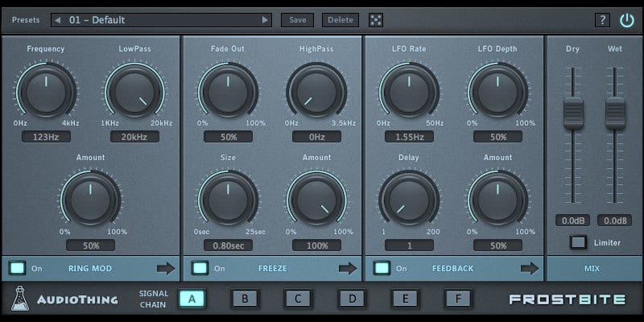The width and height of the screenshot is (644, 322).
Task: Click the Feedback Amount knob
Action: pos(497,200)
